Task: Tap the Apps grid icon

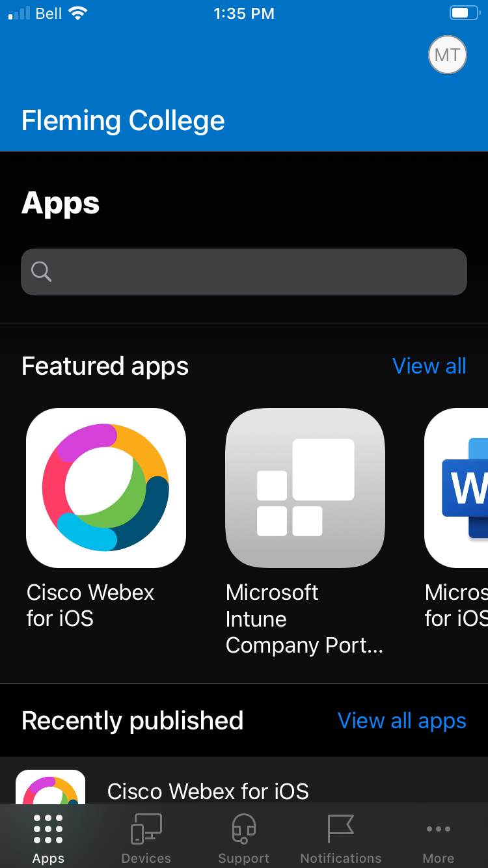Action: (48, 829)
